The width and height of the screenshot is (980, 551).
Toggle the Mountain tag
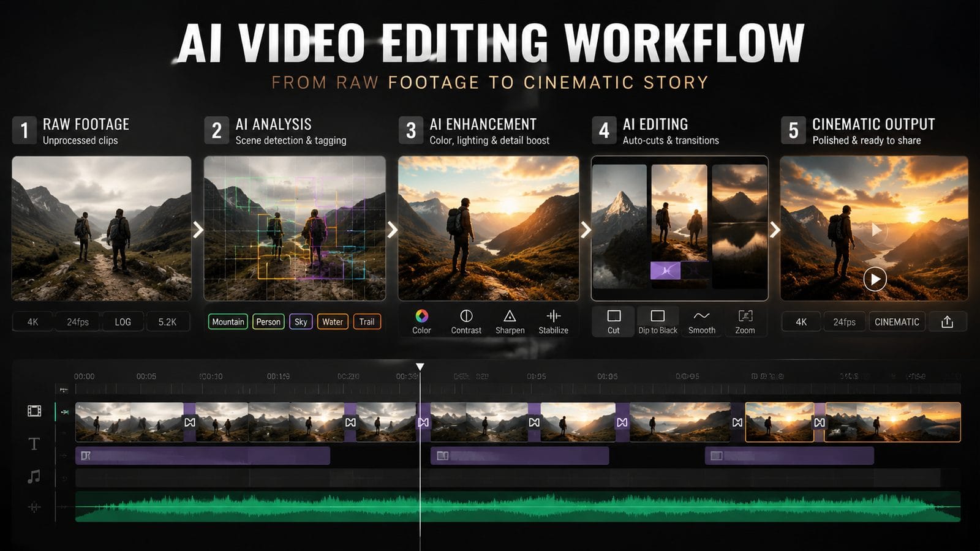[x=228, y=321]
